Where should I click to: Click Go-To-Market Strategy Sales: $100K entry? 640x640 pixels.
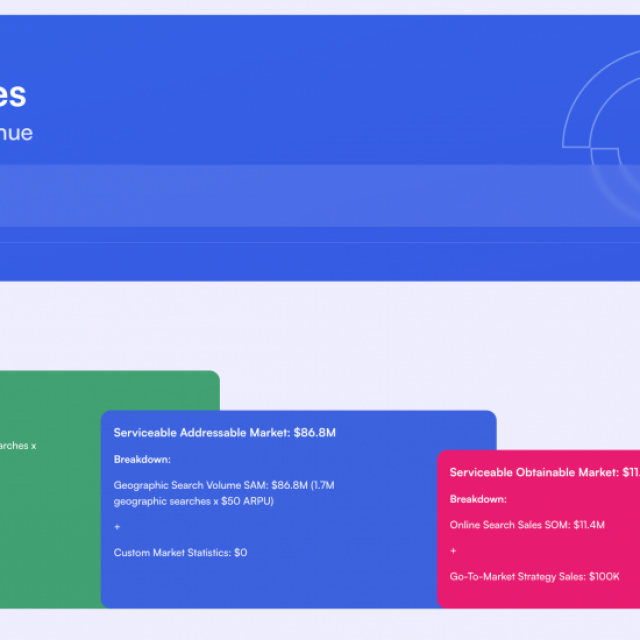click(x=534, y=576)
